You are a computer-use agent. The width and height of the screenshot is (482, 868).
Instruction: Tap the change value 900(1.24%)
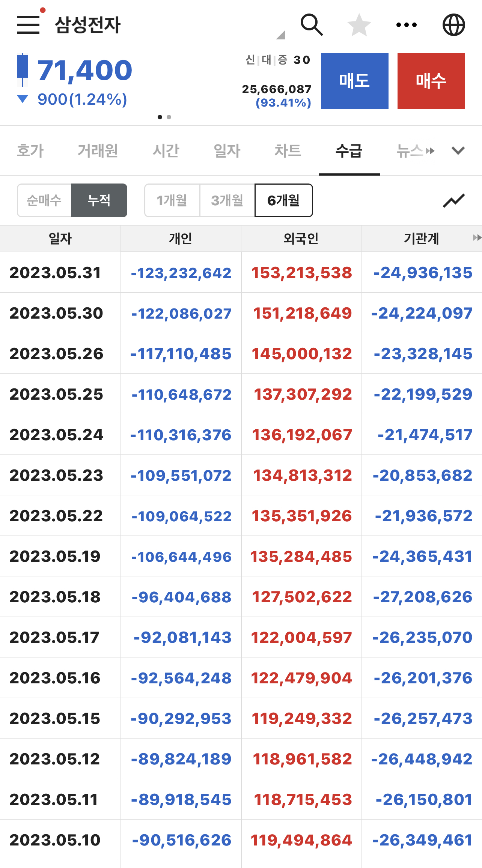82,99
